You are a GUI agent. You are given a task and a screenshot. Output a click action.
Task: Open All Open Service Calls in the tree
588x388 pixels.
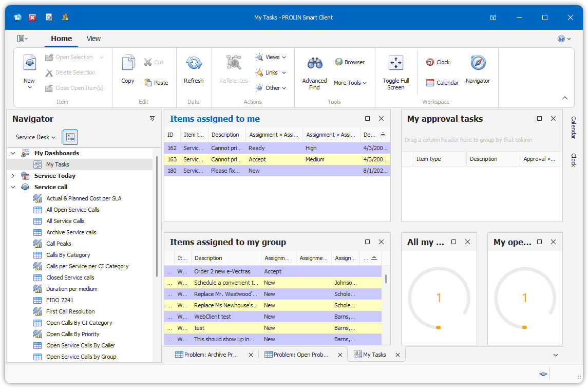point(72,210)
